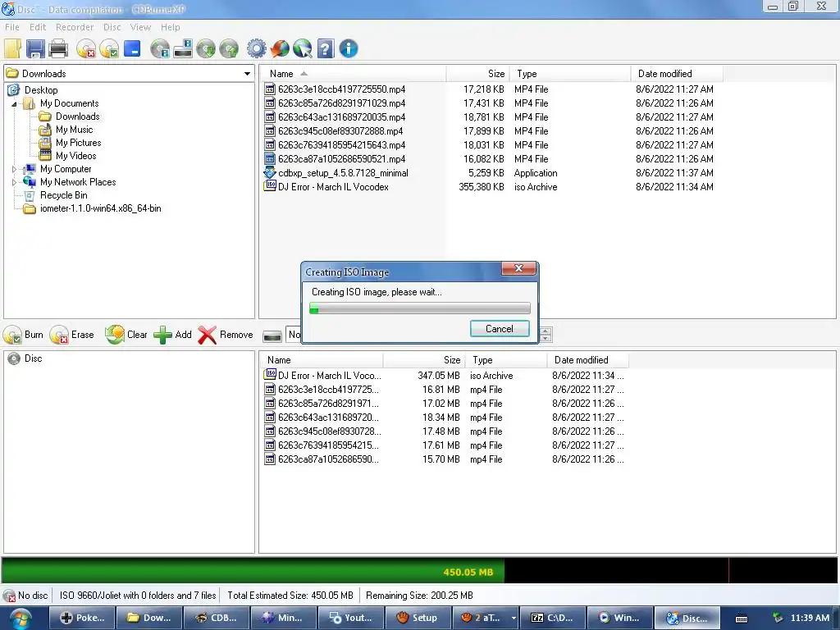Screen dimensions: 840x630
Task: Expand the My Computer tree node
Action: 15,169
